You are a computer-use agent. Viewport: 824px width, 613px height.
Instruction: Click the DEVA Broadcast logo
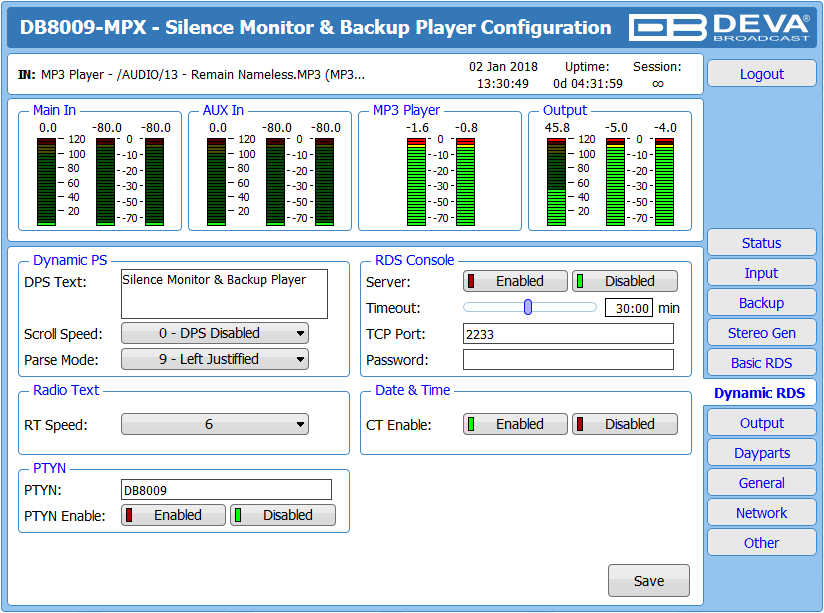point(719,27)
